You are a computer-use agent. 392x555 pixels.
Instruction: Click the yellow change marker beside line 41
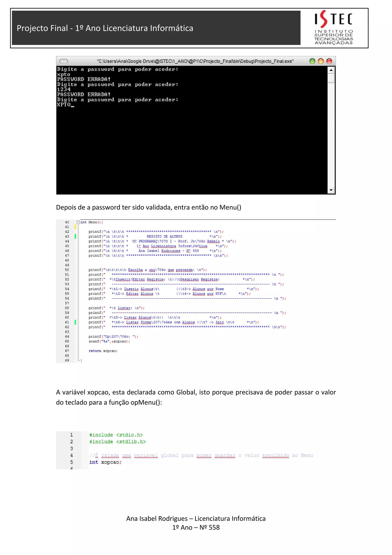click(75, 227)
